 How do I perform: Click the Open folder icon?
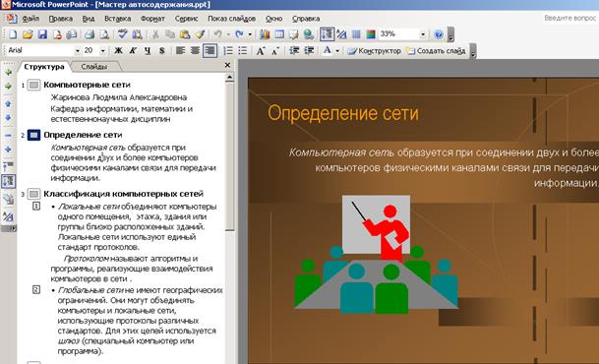(28, 34)
